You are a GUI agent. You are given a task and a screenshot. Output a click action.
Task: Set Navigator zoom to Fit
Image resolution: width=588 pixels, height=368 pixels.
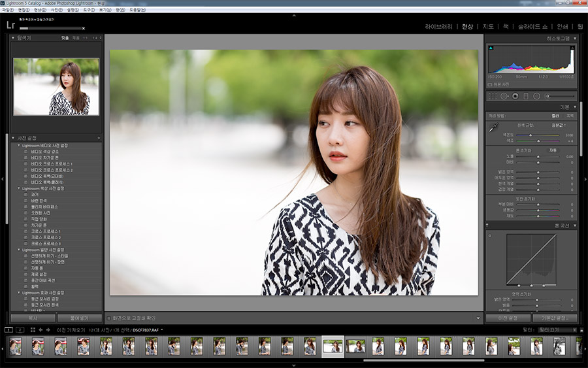tap(65, 38)
